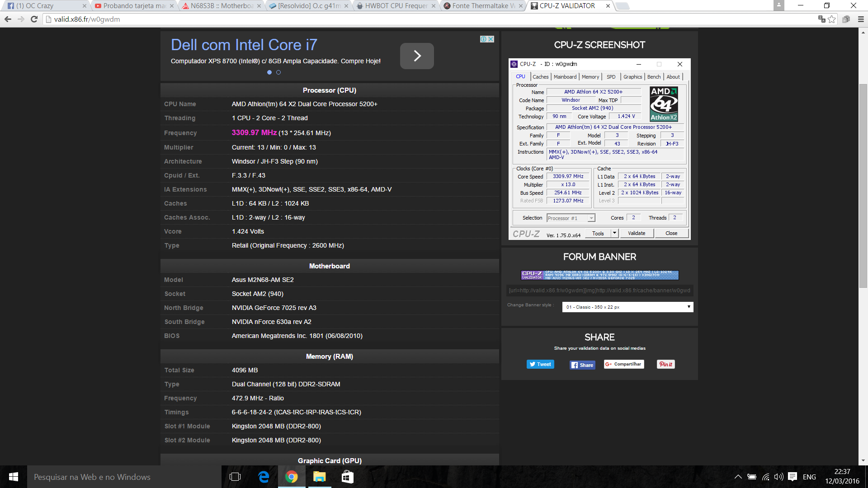The width and height of the screenshot is (868, 488).
Task: Click the Slot #1 'Kingston 2048 MB (DDR2-800)' value
Action: 276,426
